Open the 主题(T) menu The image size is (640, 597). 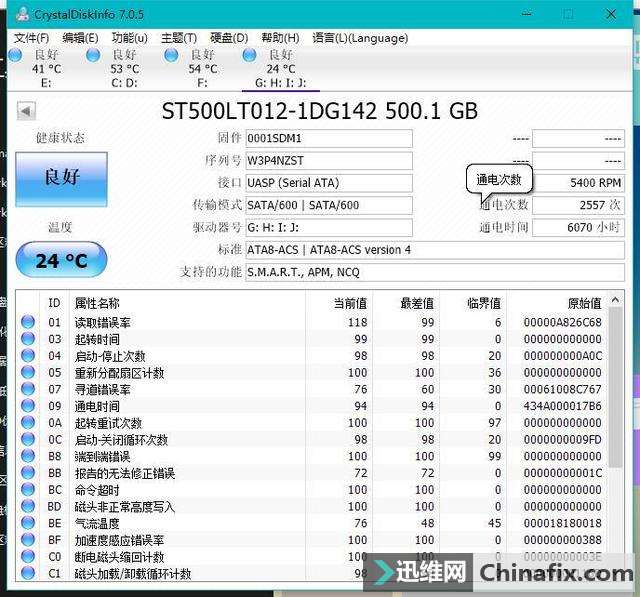click(178, 38)
